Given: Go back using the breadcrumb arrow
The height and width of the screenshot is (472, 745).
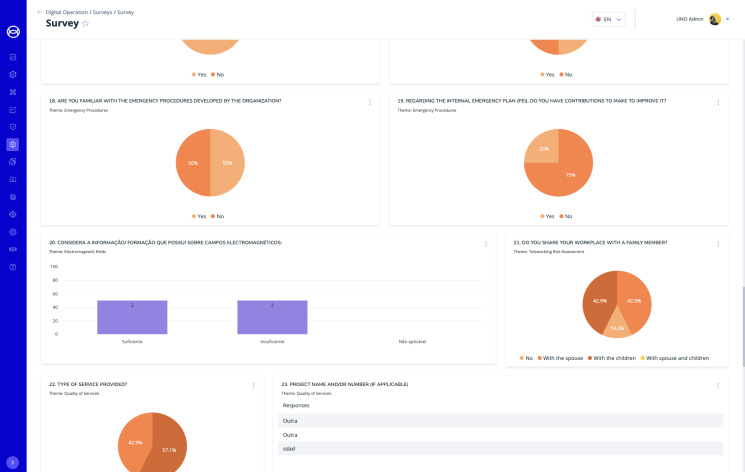Looking at the screenshot, I should tap(39, 12).
